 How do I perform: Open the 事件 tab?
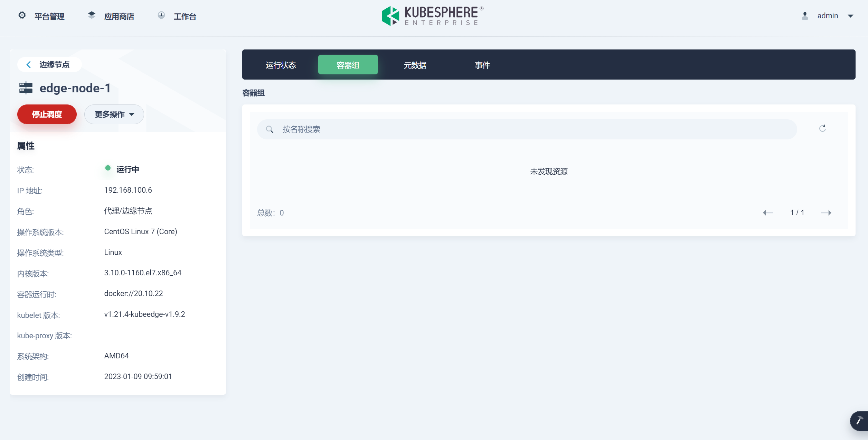482,65
